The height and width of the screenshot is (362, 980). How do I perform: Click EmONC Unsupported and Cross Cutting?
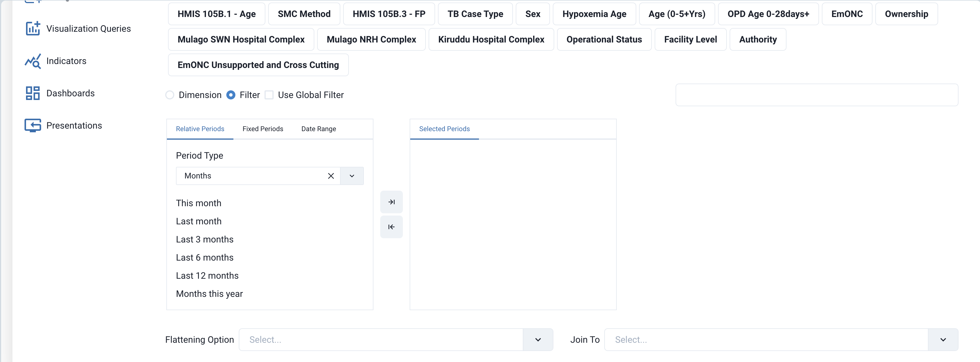point(258,65)
